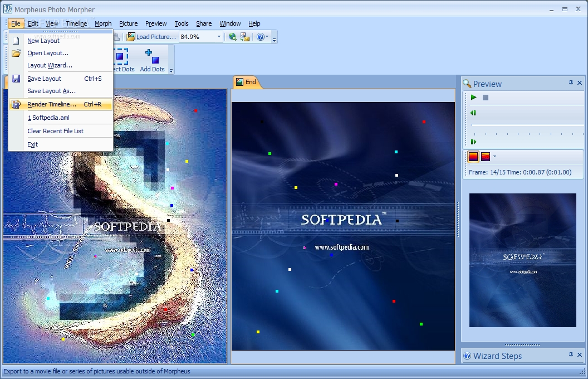The height and width of the screenshot is (379, 588).
Task: Click the Load Picture... toolbar button
Action: tap(151, 37)
